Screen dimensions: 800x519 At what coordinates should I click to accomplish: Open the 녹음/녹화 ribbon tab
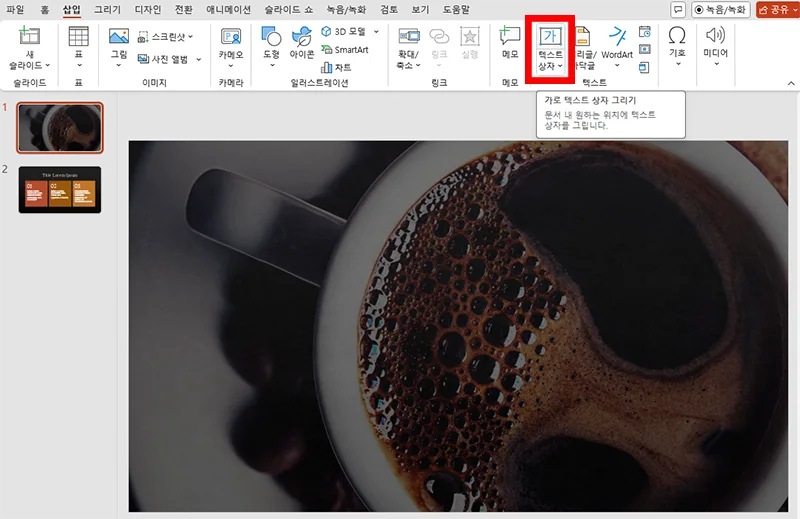pos(346,10)
